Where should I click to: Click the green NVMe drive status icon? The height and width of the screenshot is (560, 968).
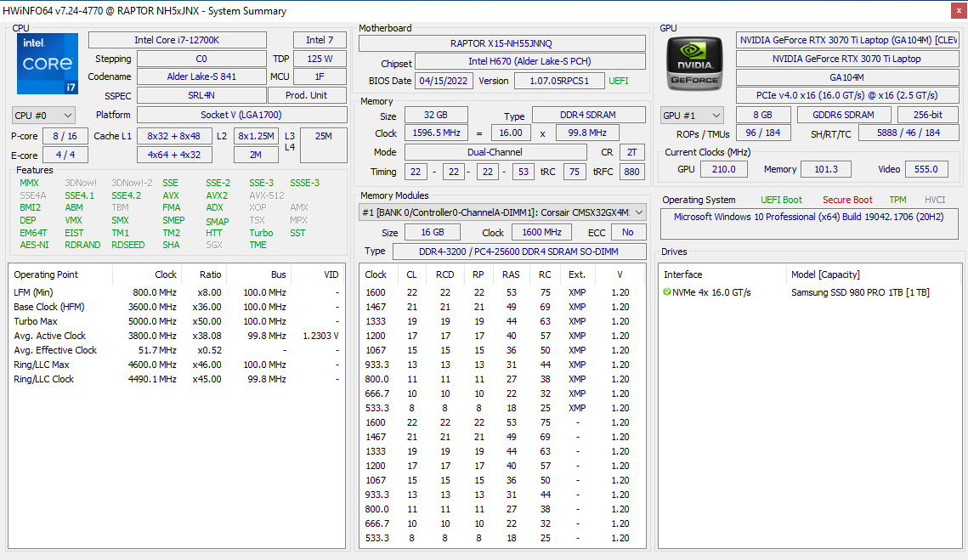(667, 292)
